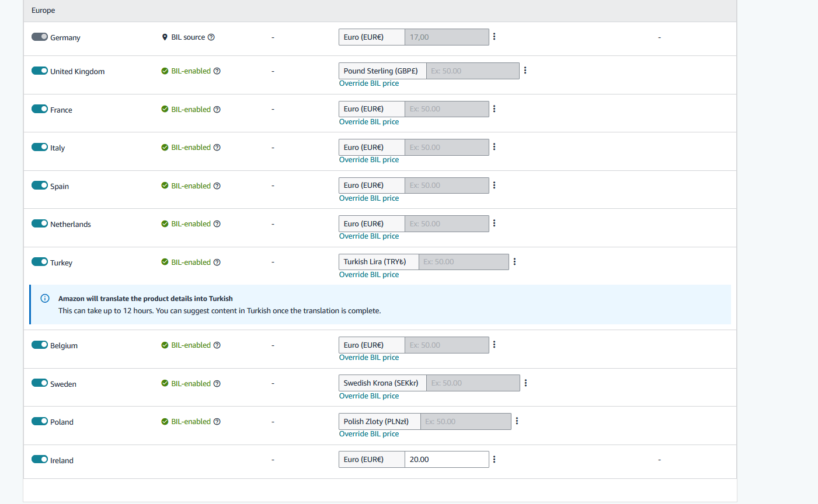Open the kebab menu for Swedish Krona row

click(525, 383)
